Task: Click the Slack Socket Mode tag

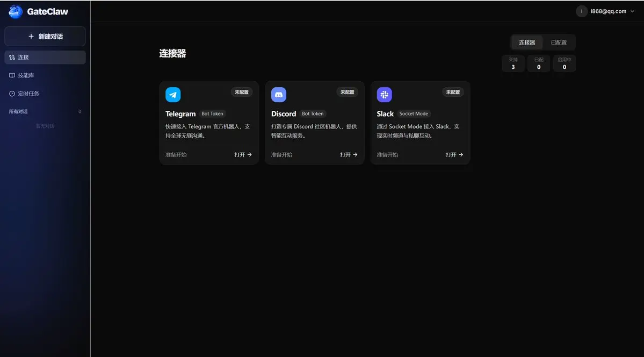Action: pos(414,113)
